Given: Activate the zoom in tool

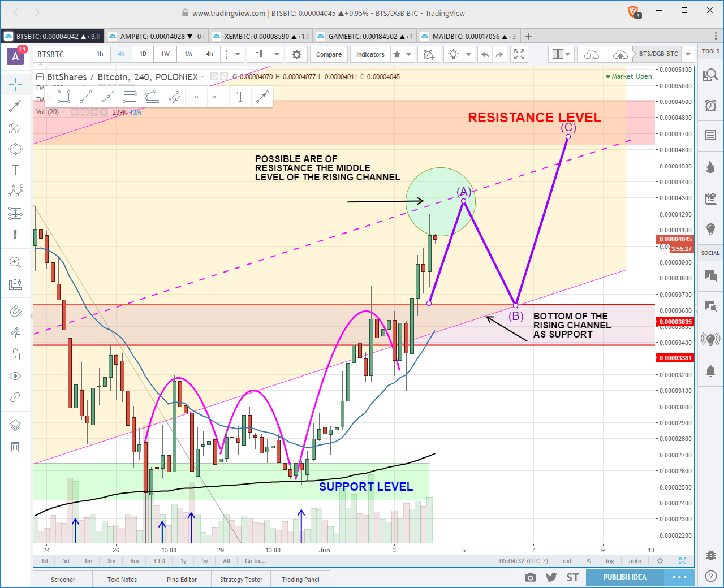Looking at the screenshot, I should [x=15, y=262].
